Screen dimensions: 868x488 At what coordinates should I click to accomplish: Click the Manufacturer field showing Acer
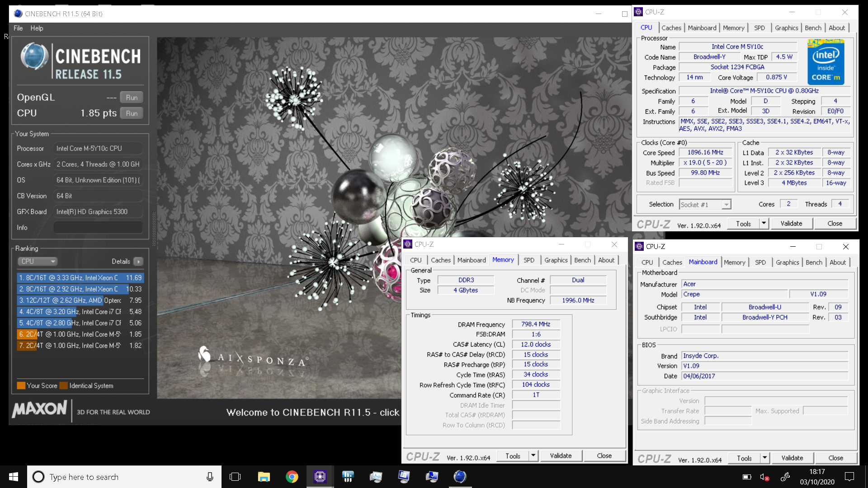(764, 284)
